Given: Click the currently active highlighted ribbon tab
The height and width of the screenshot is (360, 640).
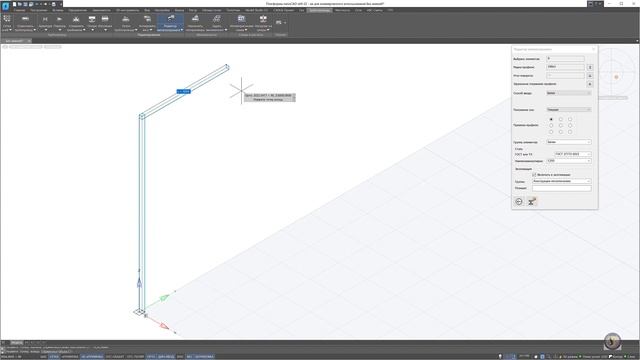Looking at the screenshot, I should 320,10.
